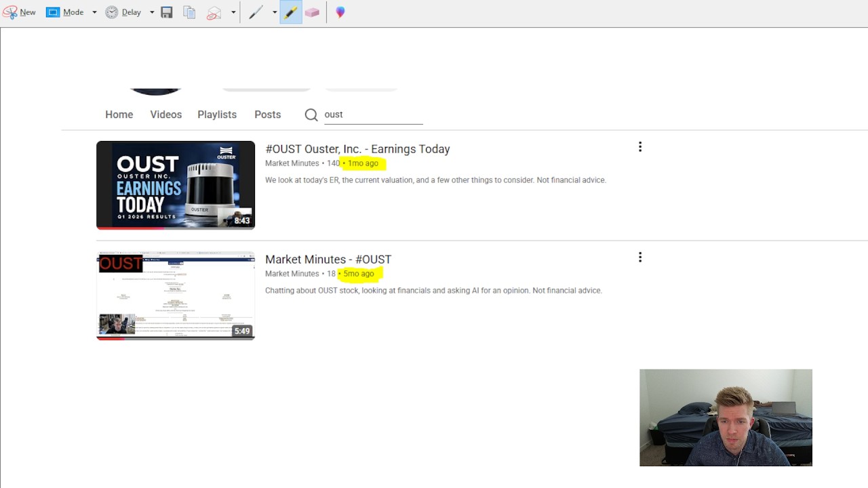Open the "Market Minutes - #OUST" video title
The height and width of the screenshot is (488, 868).
328,260
